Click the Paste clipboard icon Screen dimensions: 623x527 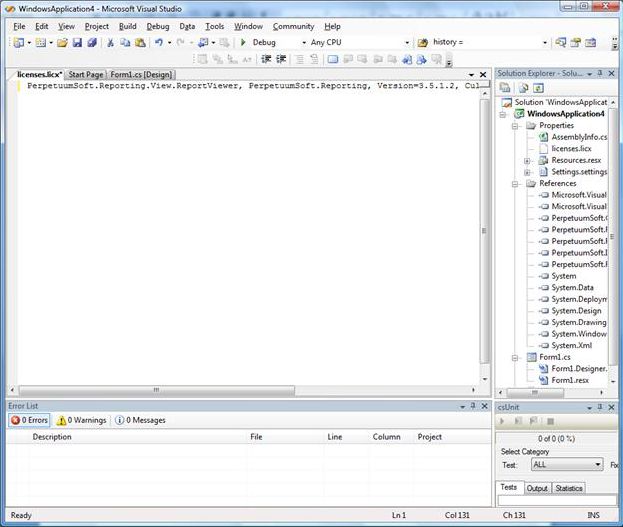click(x=140, y=43)
